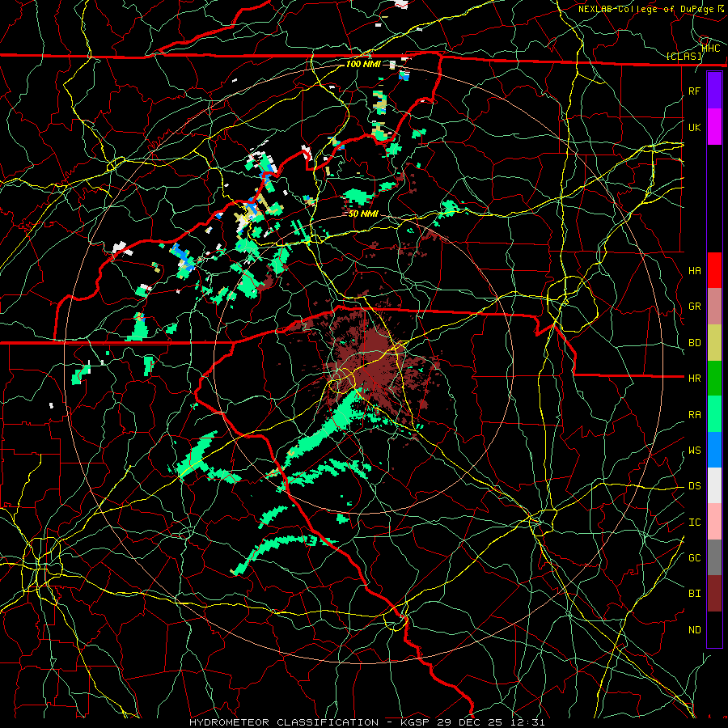Viewport: 728px width, 728px height.
Task: Click the 'NEXLAB-College of DuPage' credit text
Action: tap(645, 9)
